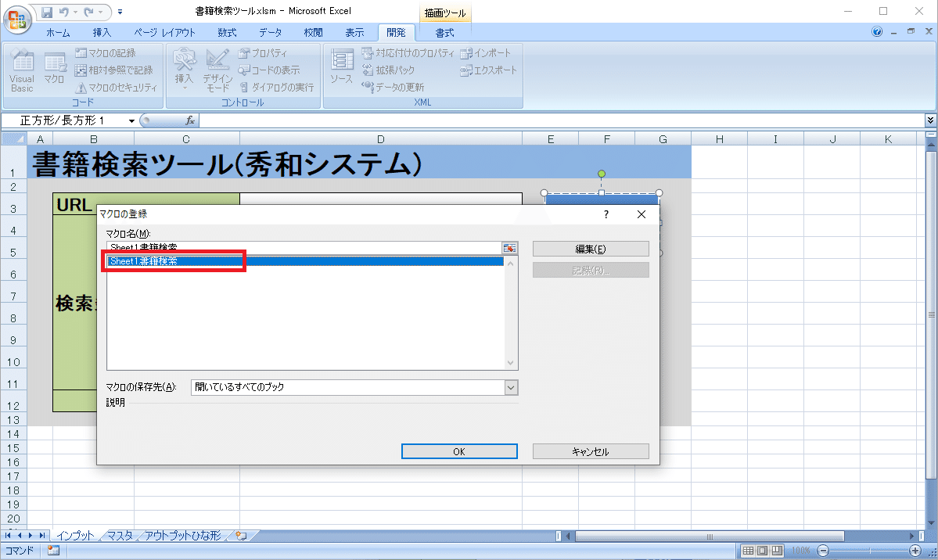Click zoom in plus button
Viewport: 938px width, 560px height.
click(x=915, y=551)
